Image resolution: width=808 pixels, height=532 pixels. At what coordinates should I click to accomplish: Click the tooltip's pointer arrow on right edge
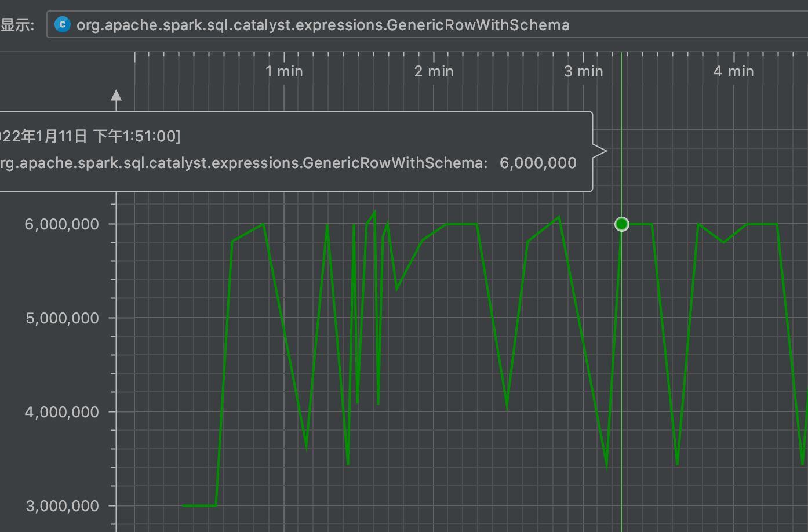pos(600,151)
